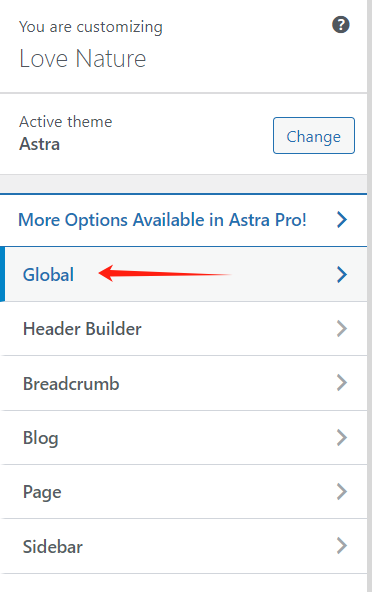Image resolution: width=372 pixels, height=592 pixels.
Task: Open the Global settings section
Action: coord(184,274)
